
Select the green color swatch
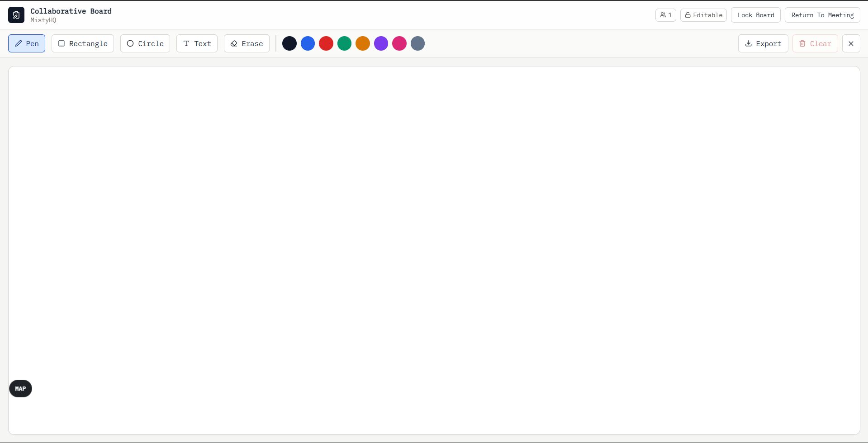click(344, 43)
